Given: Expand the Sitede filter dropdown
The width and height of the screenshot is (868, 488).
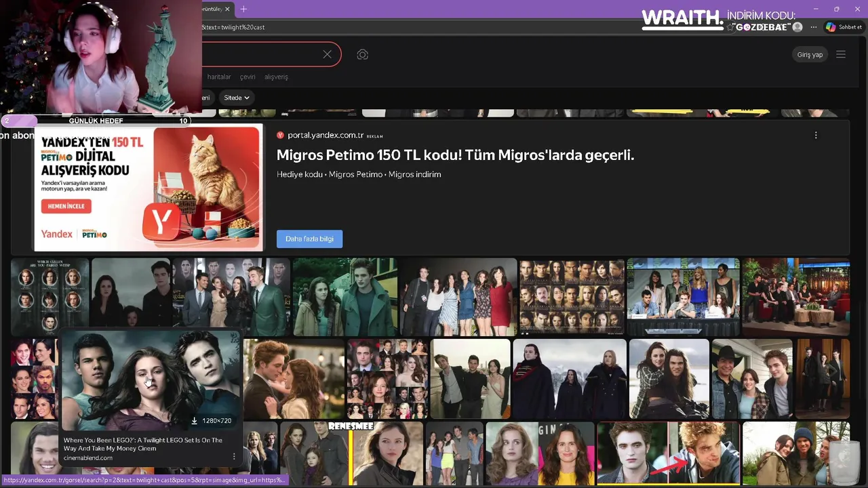Looking at the screenshot, I should click(x=237, y=98).
